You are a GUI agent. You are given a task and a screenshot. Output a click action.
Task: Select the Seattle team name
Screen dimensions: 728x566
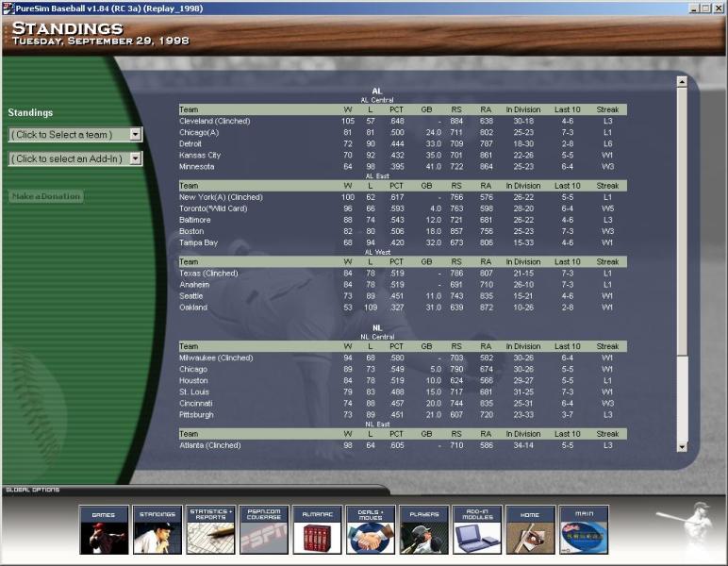(x=190, y=296)
